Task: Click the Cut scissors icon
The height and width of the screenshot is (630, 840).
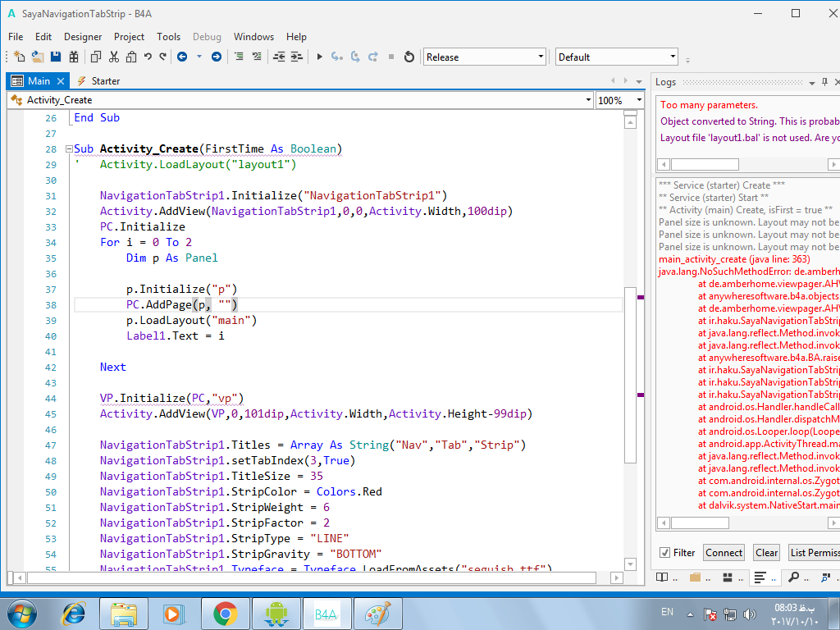Action: [113, 57]
